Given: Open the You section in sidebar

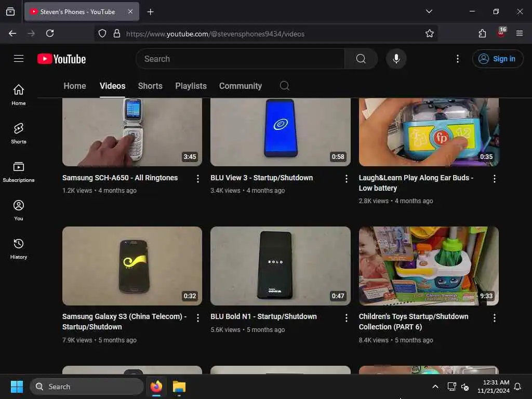Looking at the screenshot, I should point(19,210).
